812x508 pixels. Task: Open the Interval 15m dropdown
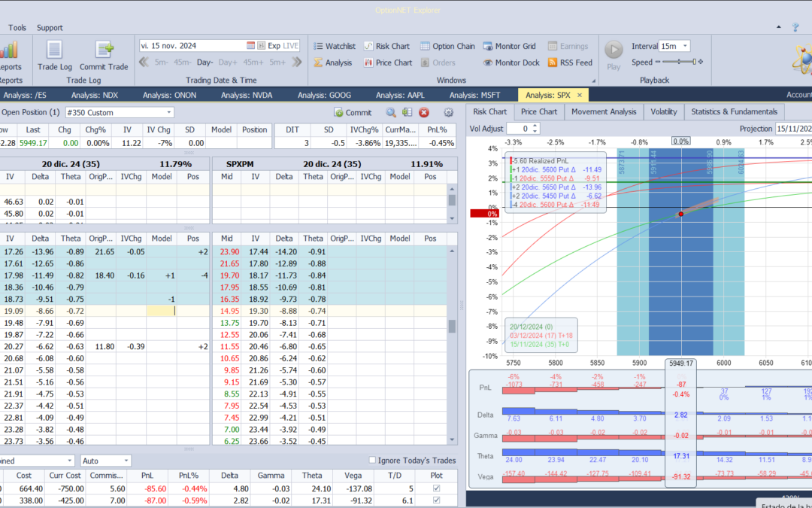684,46
